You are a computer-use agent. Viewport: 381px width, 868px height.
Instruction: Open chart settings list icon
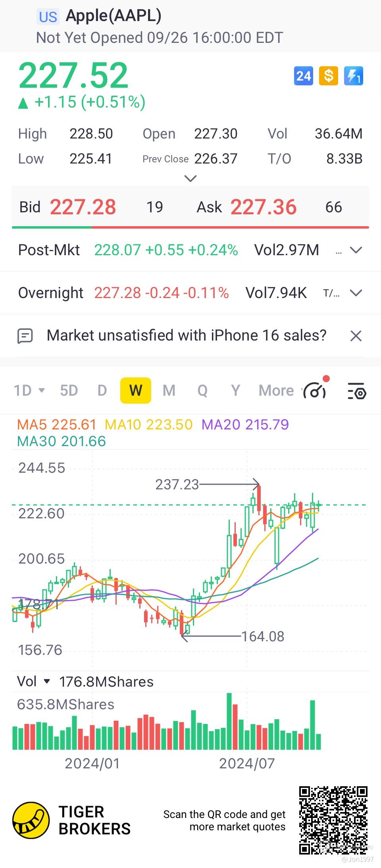[x=356, y=391]
